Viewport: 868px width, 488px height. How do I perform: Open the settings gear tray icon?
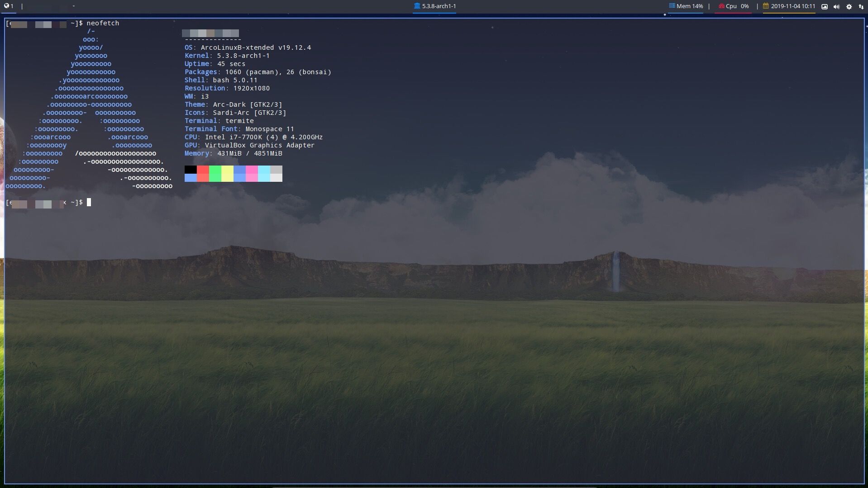pyautogui.click(x=849, y=7)
